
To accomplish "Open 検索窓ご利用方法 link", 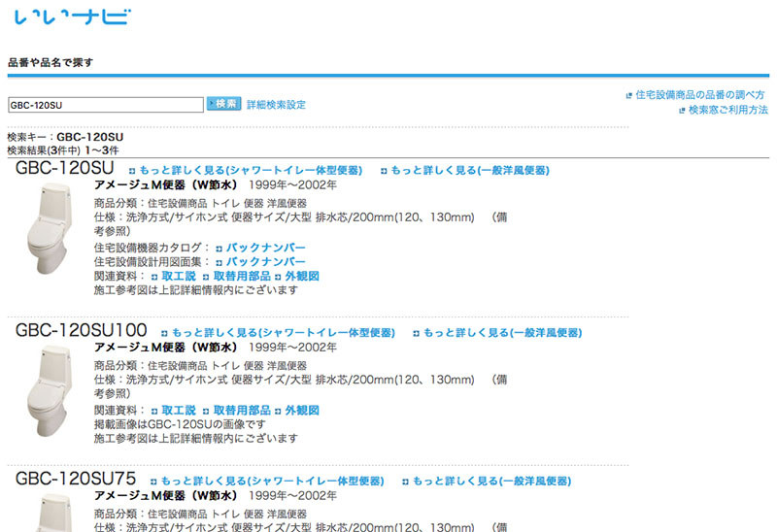I will (727, 110).
